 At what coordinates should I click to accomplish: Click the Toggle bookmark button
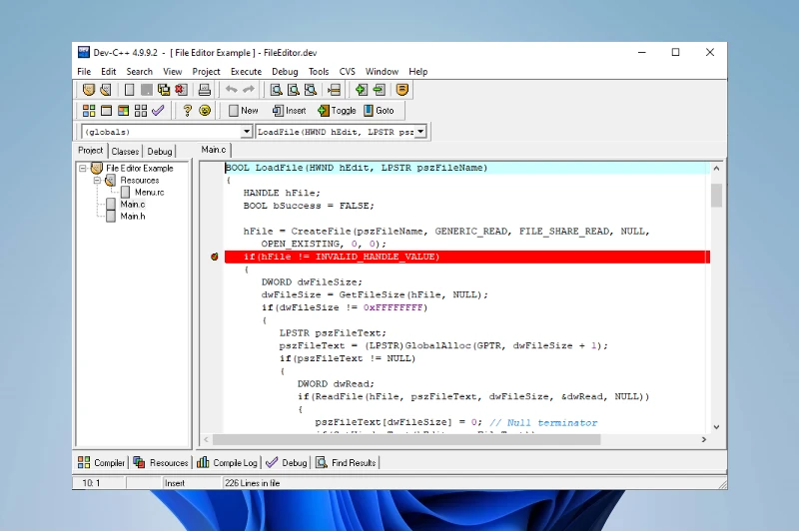click(x=337, y=111)
